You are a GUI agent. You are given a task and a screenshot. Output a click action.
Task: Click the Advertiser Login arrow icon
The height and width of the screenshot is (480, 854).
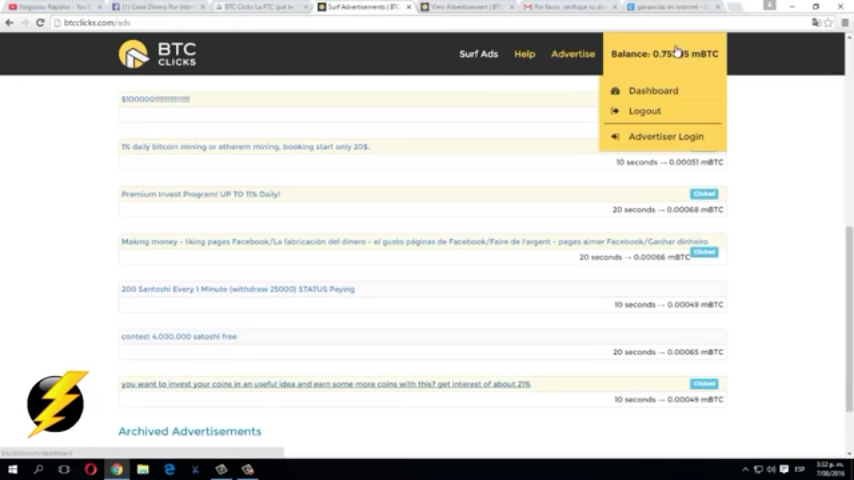point(615,137)
